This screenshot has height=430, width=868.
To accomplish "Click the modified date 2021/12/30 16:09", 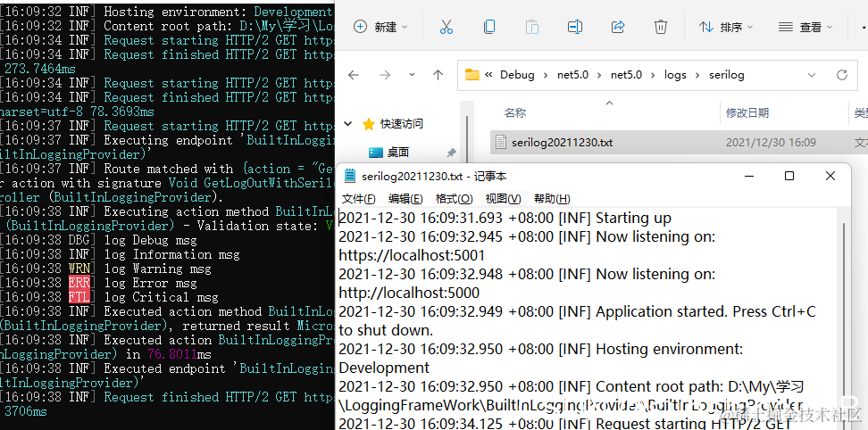I will tap(772, 143).
